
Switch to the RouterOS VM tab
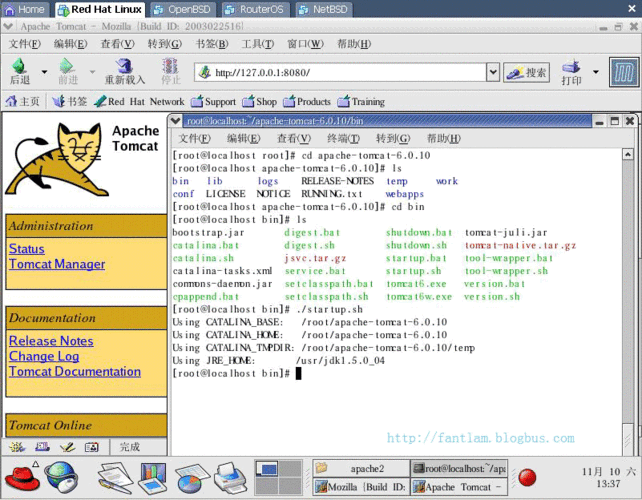click(x=256, y=9)
